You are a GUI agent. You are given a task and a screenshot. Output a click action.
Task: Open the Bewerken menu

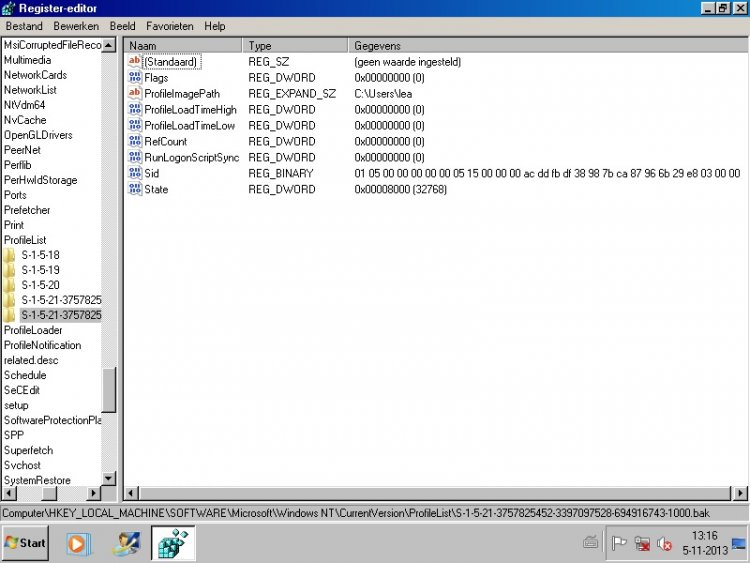pyautogui.click(x=76, y=26)
